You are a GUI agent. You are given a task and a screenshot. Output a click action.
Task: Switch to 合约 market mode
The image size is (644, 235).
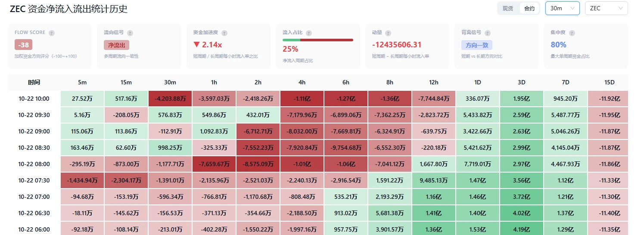529,8
